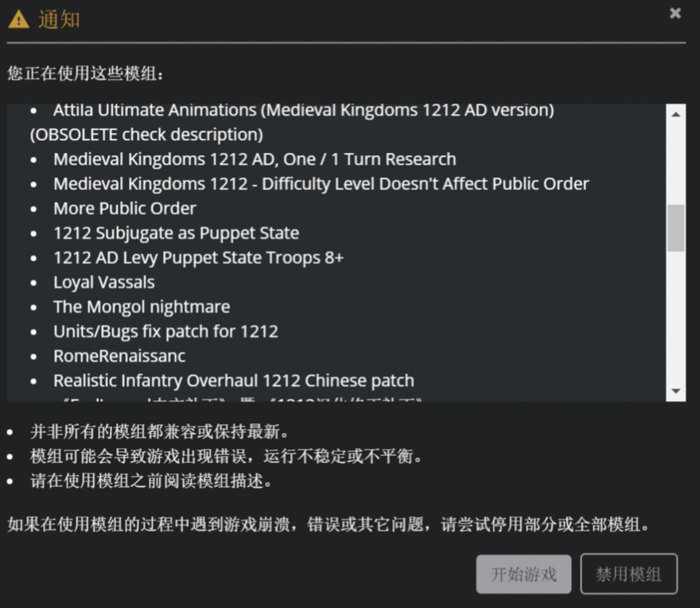Viewport: 700px width, 608px height.
Task: Click the scrollbar down arrow
Action: [x=676, y=392]
